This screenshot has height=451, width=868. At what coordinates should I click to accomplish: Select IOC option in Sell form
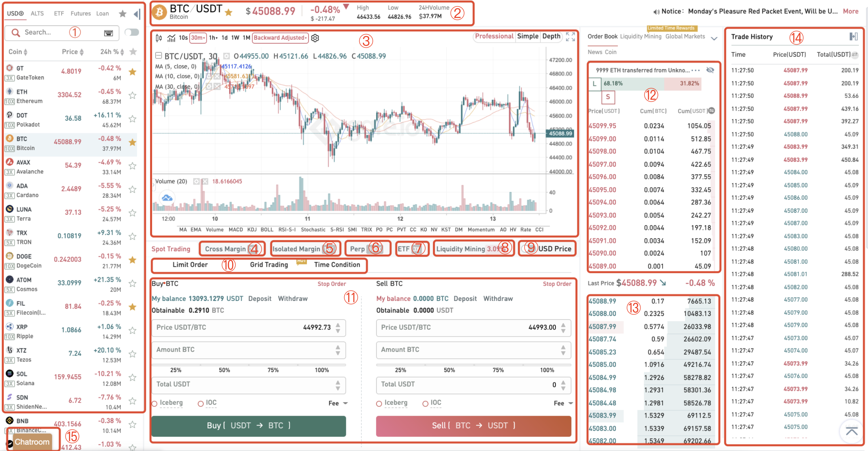425,404
